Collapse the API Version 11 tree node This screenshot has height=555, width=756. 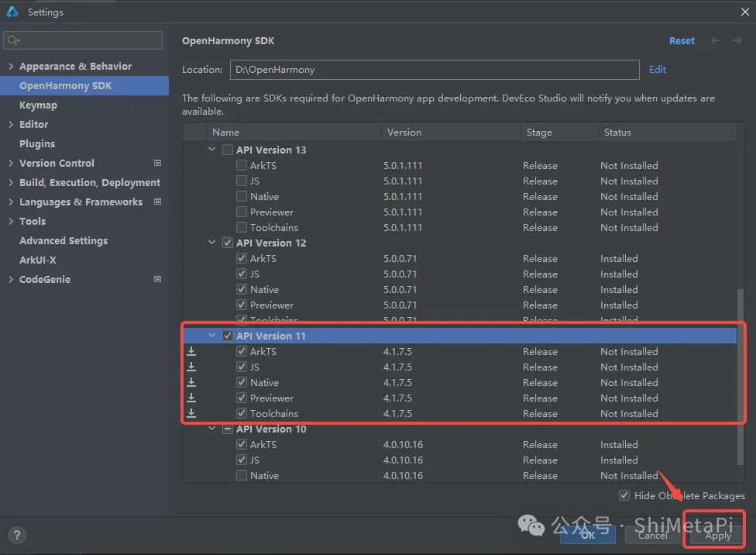[x=212, y=336]
